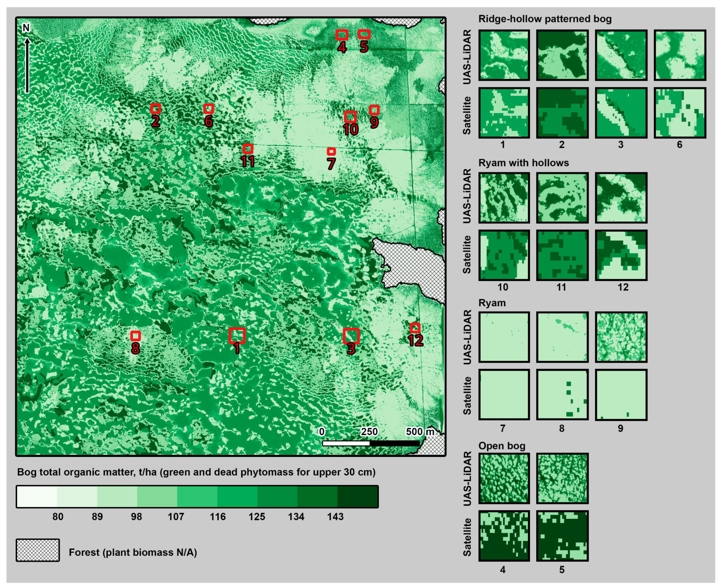Click the north arrow indicator
The image size is (721, 588).
click(x=27, y=58)
